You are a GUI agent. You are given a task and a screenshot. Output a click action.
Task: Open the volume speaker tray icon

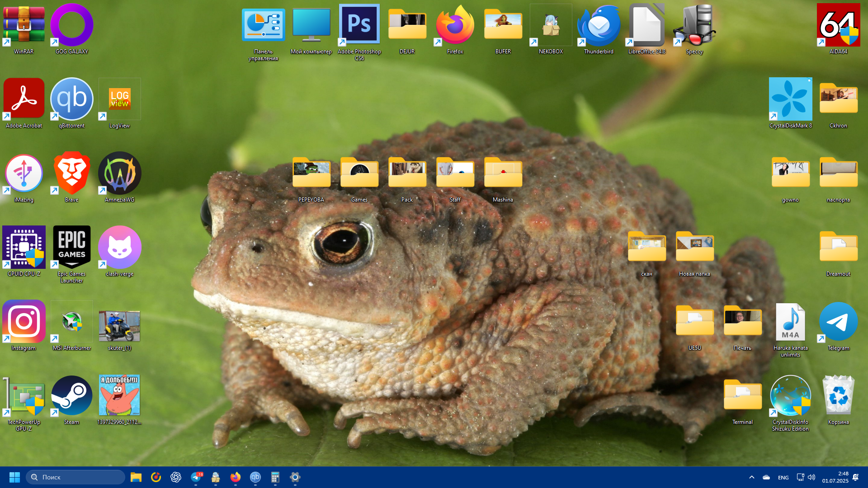pos(811,477)
